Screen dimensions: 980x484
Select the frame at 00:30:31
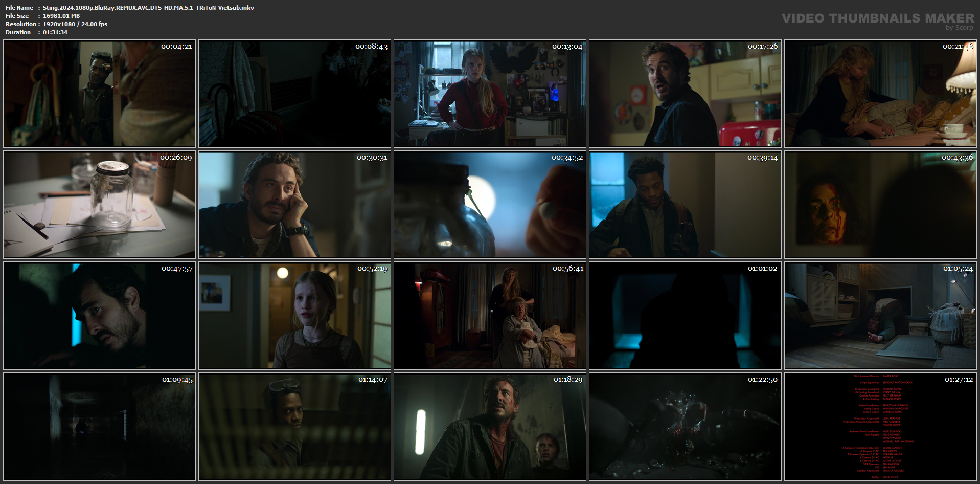(x=294, y=205)
